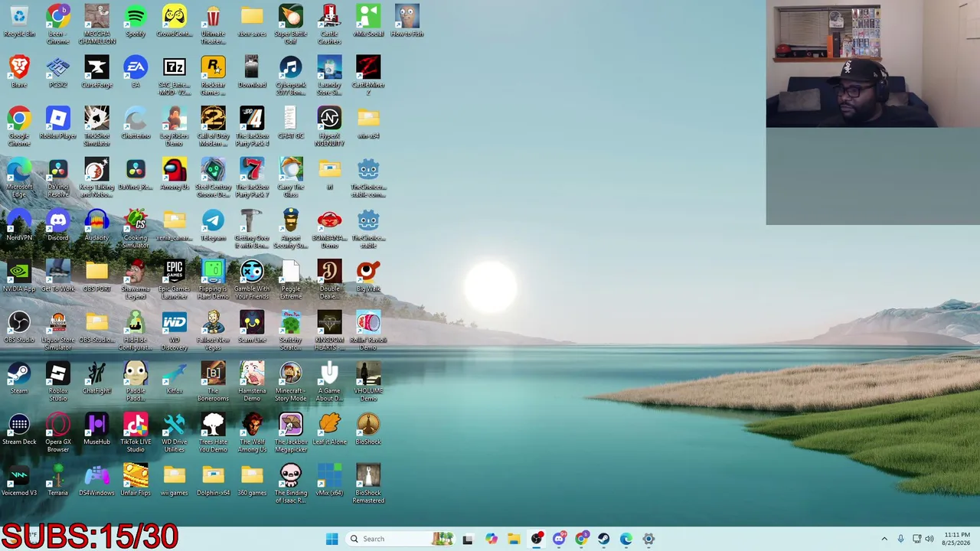Launch Roblox Studio from the desktop

[x=58, y=382]
